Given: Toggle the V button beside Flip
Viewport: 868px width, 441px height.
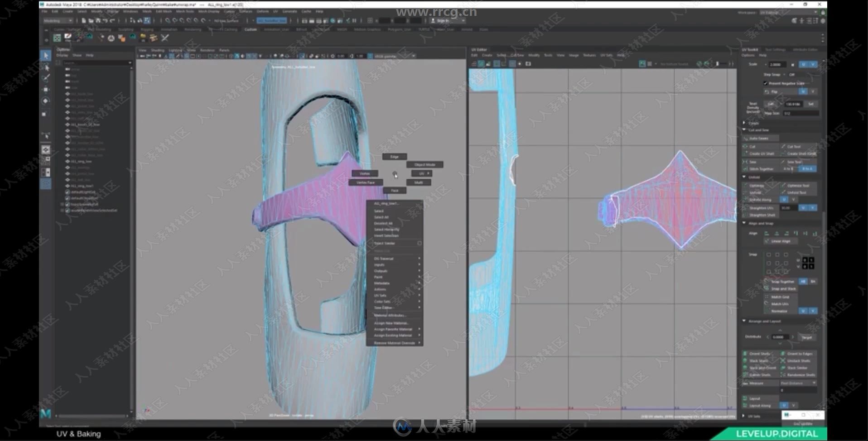Looking at the screenshot, I should pyautogui.click(x=813, y=91).
